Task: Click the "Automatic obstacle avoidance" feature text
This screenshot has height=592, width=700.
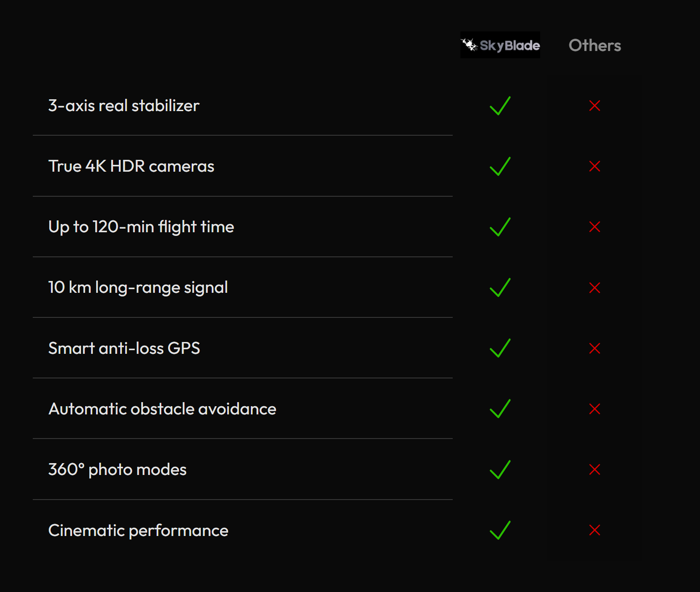Action: (162, 409)
